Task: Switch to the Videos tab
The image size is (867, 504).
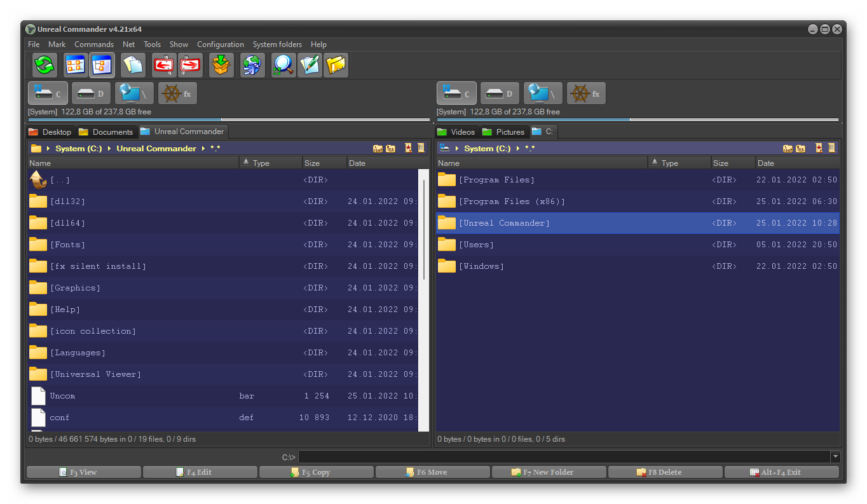Action: (456, 132)
